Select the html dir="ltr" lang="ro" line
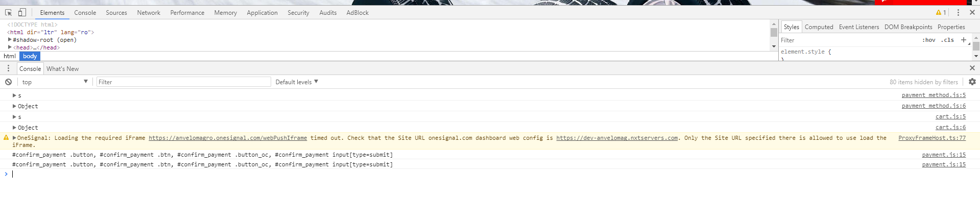Image resolution: width=980 pixels, height=197 pixels. [51, 32]
